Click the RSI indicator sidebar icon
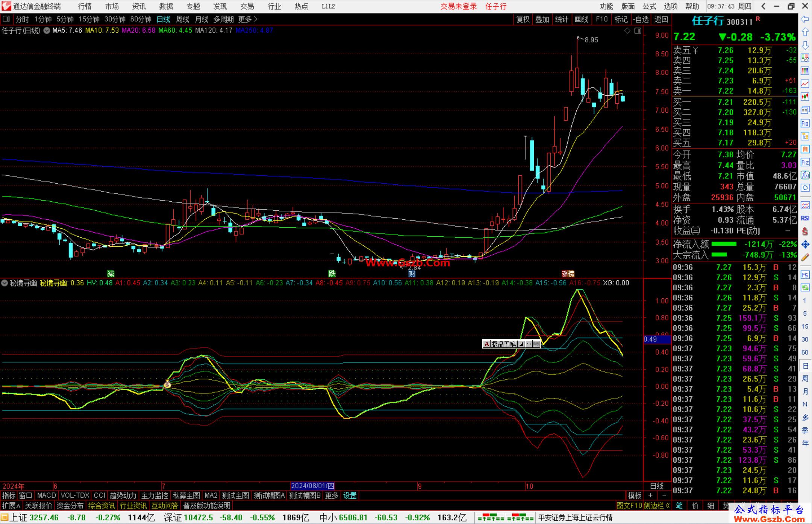This screenshot has width=812, height=524. click(805, 218)
